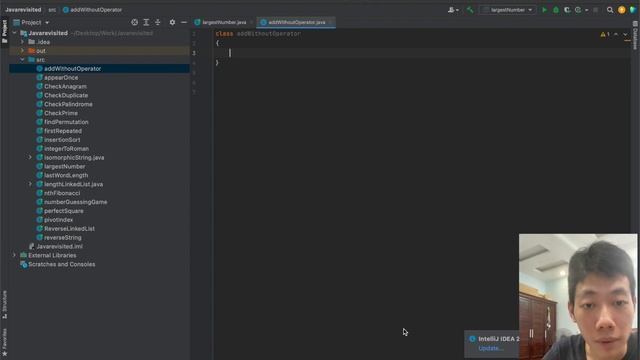Image resolution: width=640 pixels, height=360 pixels.
Task: Select CheckPalindrome class
Action: [68, 104]
